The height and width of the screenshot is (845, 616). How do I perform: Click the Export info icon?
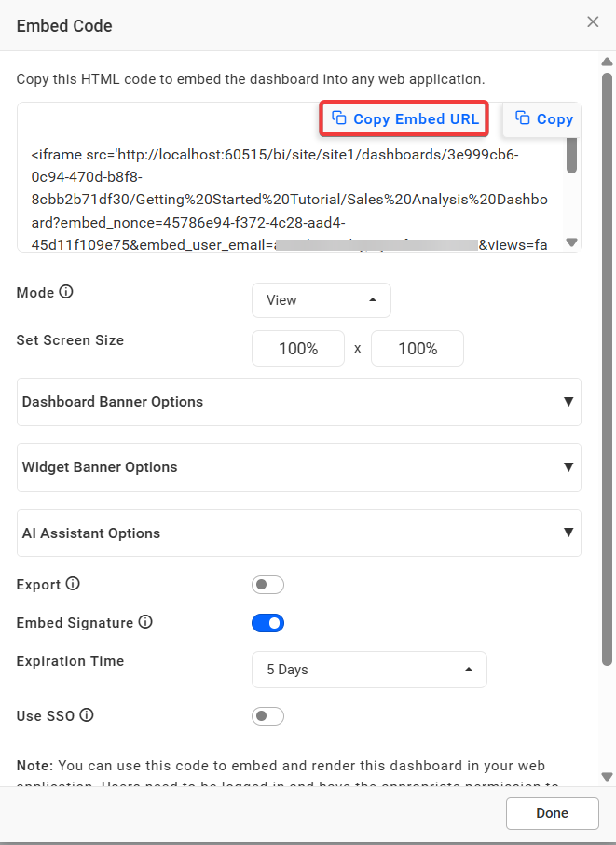pos(73,585)
